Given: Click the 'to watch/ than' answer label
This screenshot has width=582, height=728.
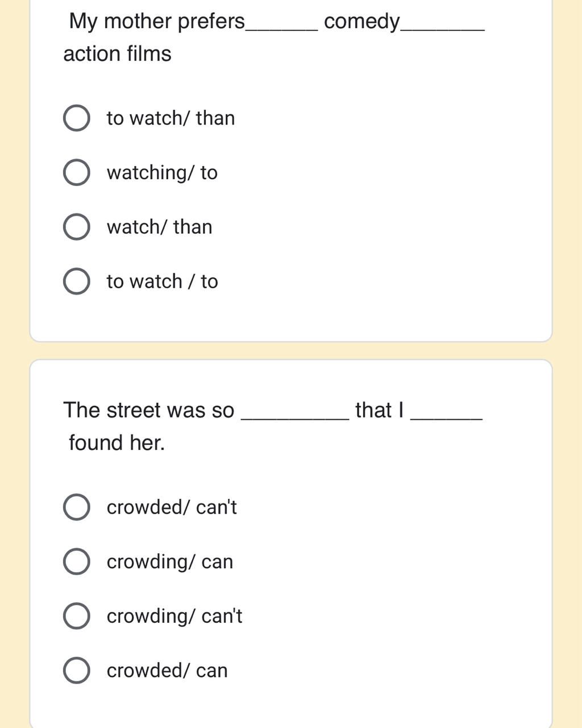Looking at the screenshot, I should (171, 118).
